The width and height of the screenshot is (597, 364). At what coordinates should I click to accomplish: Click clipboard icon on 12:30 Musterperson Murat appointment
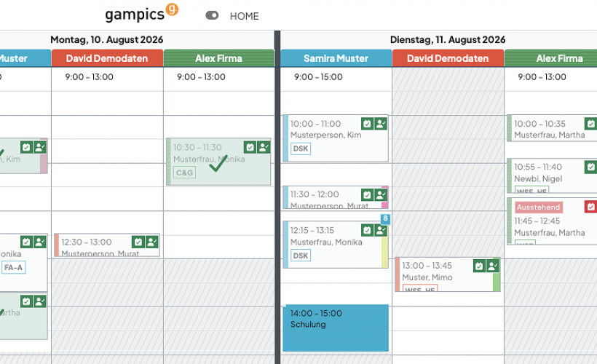tap(138, 242)
